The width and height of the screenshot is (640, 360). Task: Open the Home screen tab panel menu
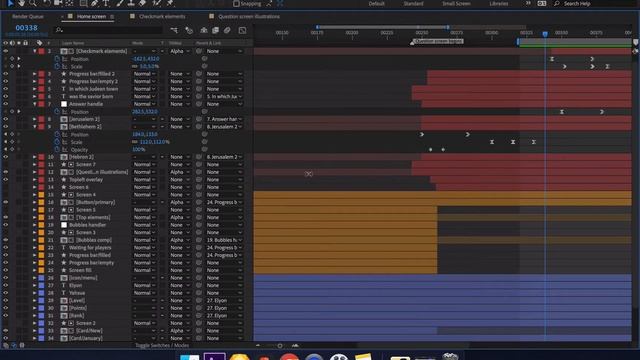point(112,17)
